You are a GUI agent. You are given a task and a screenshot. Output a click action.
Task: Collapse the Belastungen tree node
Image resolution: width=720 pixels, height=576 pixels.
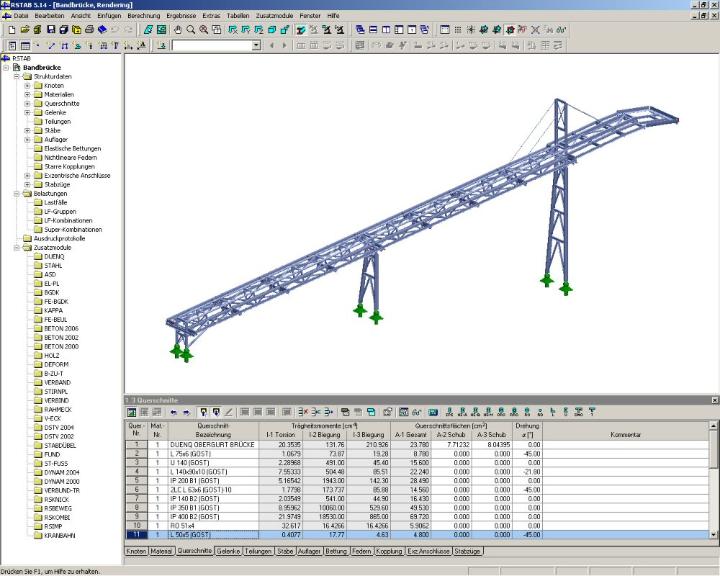[x=17, y=193]
